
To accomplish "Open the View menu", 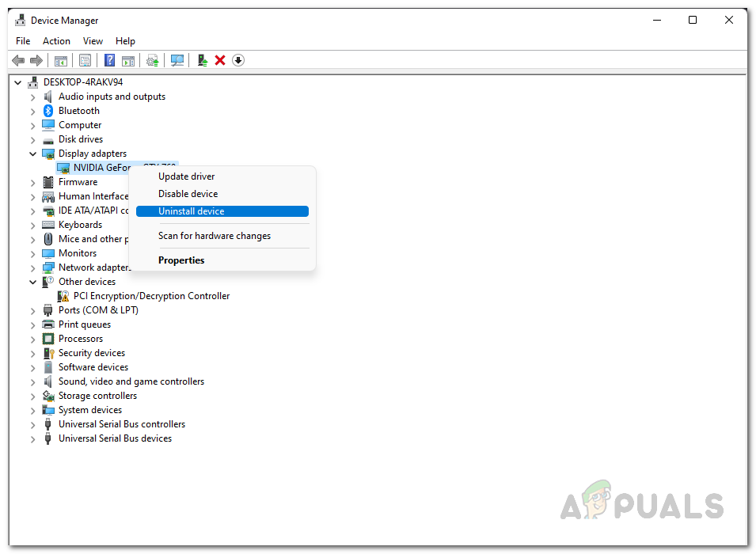I will tap(93, 41).
